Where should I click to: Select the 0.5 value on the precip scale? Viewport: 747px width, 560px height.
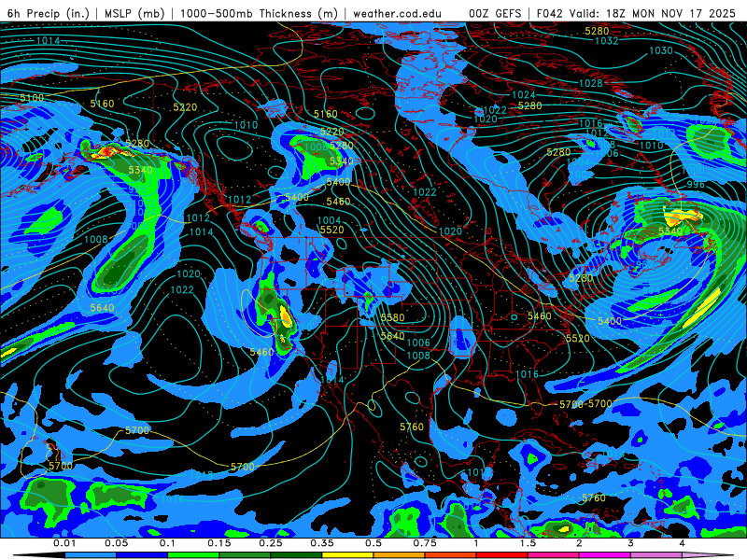pyautogui.click(x=373, y=543)
